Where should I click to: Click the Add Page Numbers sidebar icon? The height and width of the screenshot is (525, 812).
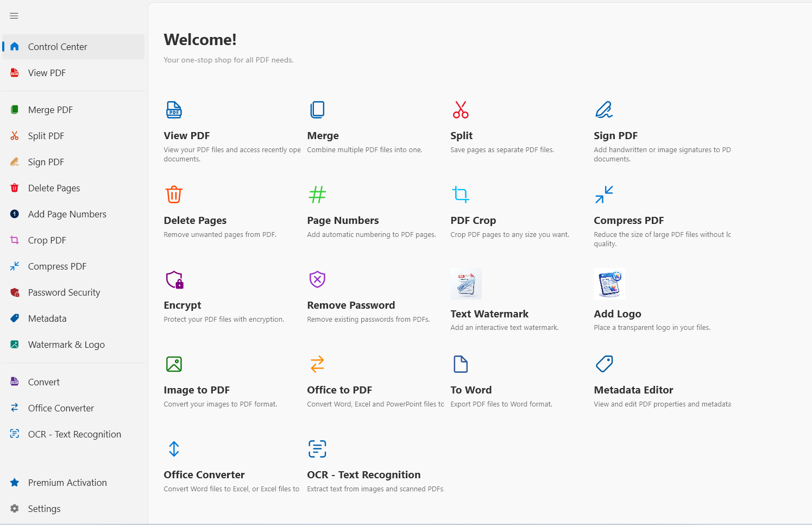point(15,214)
